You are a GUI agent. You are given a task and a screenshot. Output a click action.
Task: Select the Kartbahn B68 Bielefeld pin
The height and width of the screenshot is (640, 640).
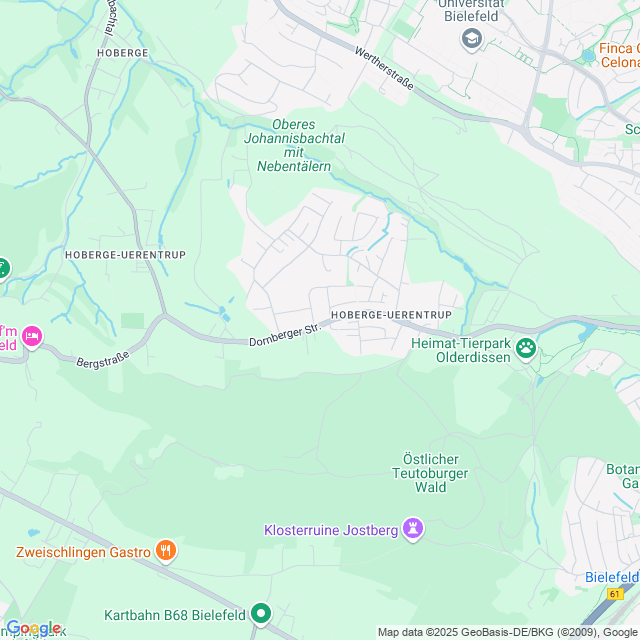coord(261,613)
